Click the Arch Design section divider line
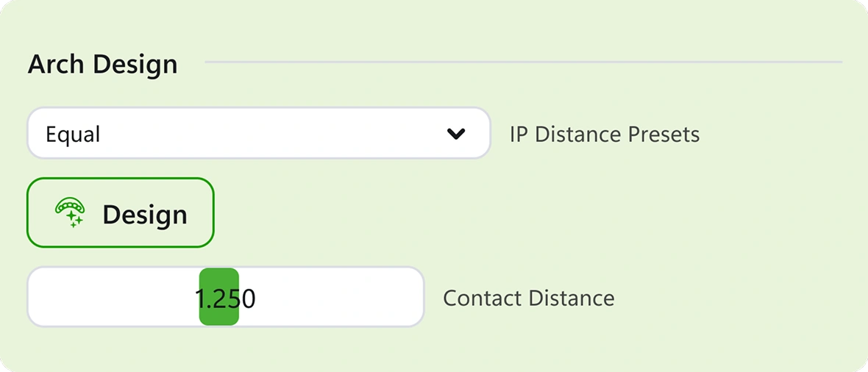This screenshot has width=868, height=372. tap(524, 62)
